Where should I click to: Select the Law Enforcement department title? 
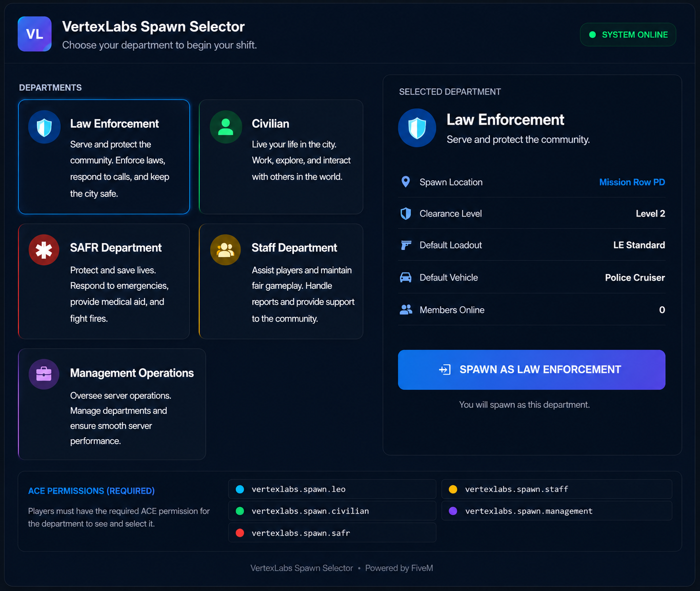(114, 124)
